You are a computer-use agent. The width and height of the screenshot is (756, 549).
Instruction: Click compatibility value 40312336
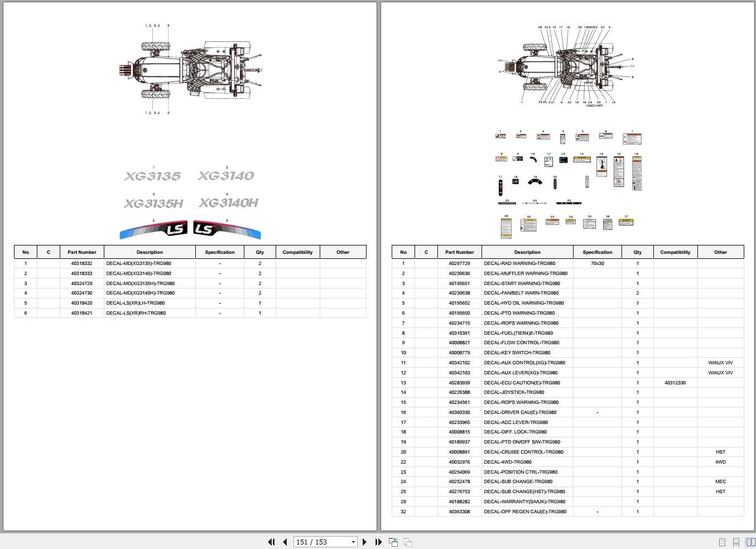675,383
